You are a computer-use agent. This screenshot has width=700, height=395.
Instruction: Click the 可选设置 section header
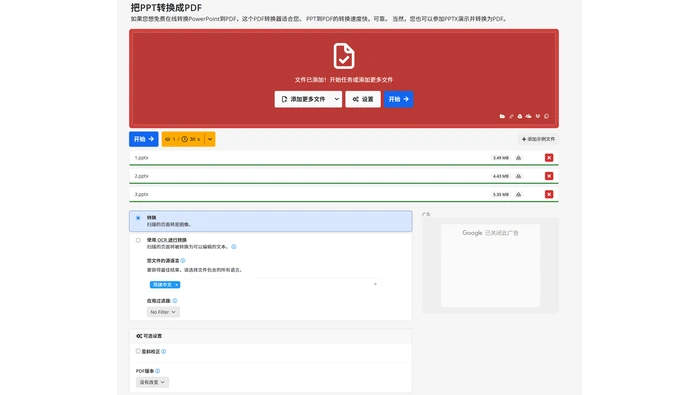pos(271,336)
